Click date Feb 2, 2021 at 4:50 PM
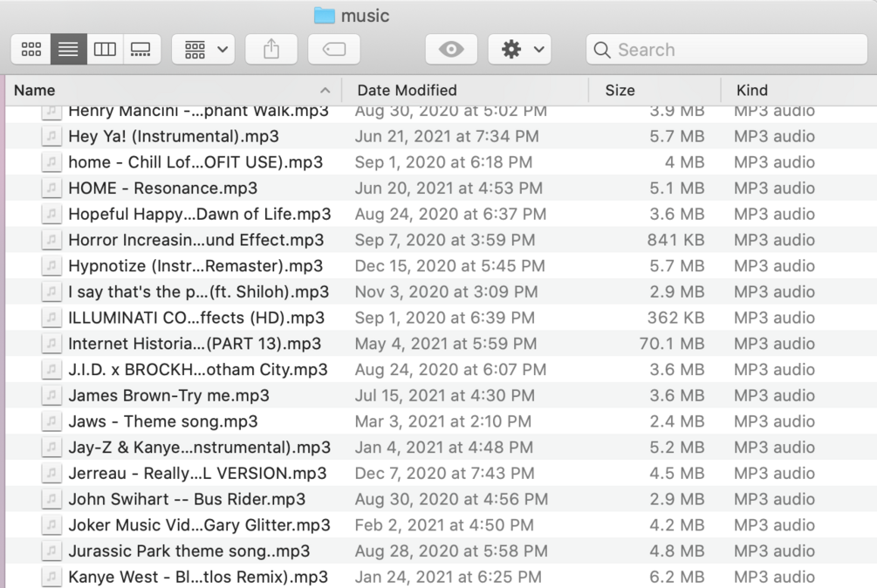The height and width of the screenshot is (588, 877). [444, 525]
